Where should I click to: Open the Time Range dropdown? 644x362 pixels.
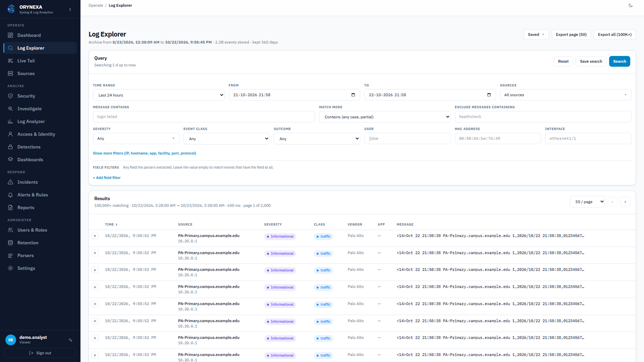point(159,95)
